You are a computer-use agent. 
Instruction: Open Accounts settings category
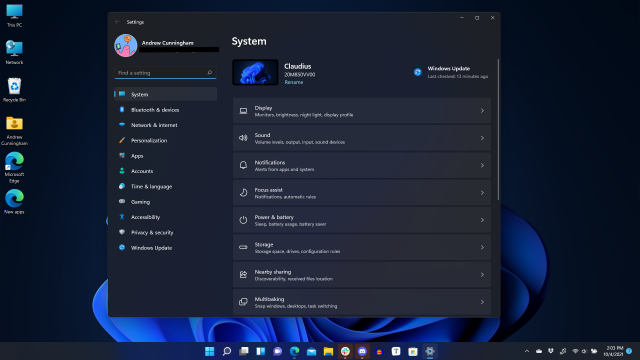(165, 171)
